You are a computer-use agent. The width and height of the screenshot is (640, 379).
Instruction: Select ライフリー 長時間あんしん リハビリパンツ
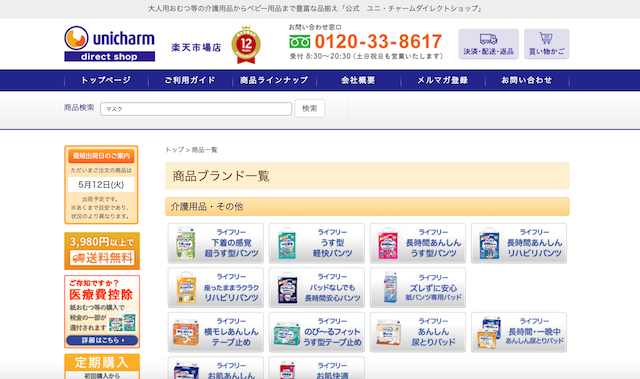tap(519, 243)
